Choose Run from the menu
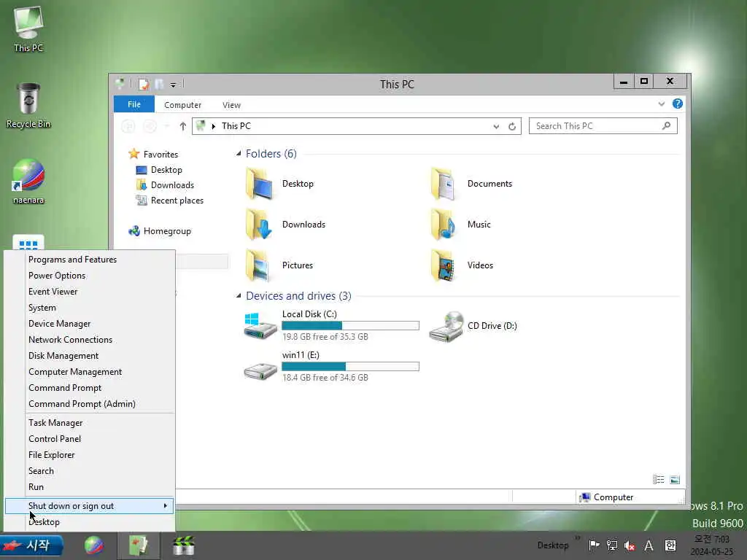The width and height of the screenshot is (747, 560). [90, 486]
